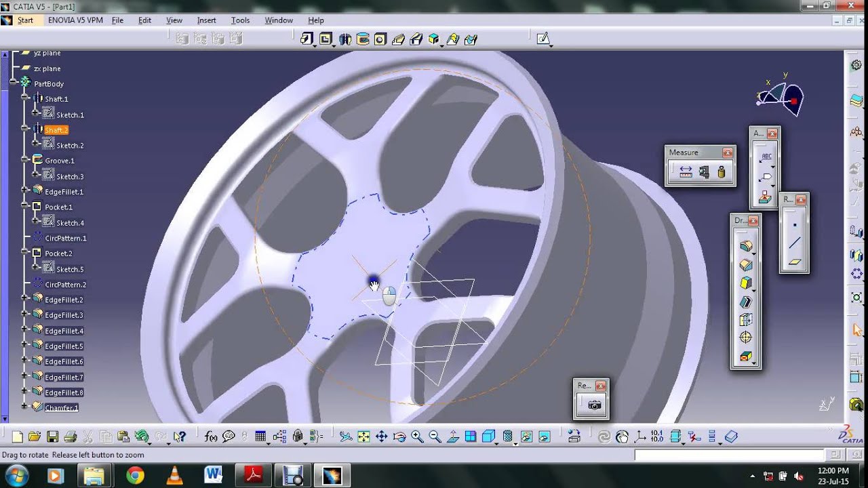
Task: Select the Pan view tool
Action: point(381,437)
